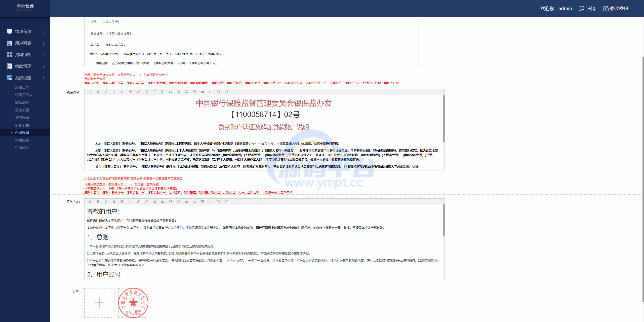Insert video in 银保说明 editor toolbar
Viewport: 644px width, 322px height.
pyautogui.click(x=203, y=92)
